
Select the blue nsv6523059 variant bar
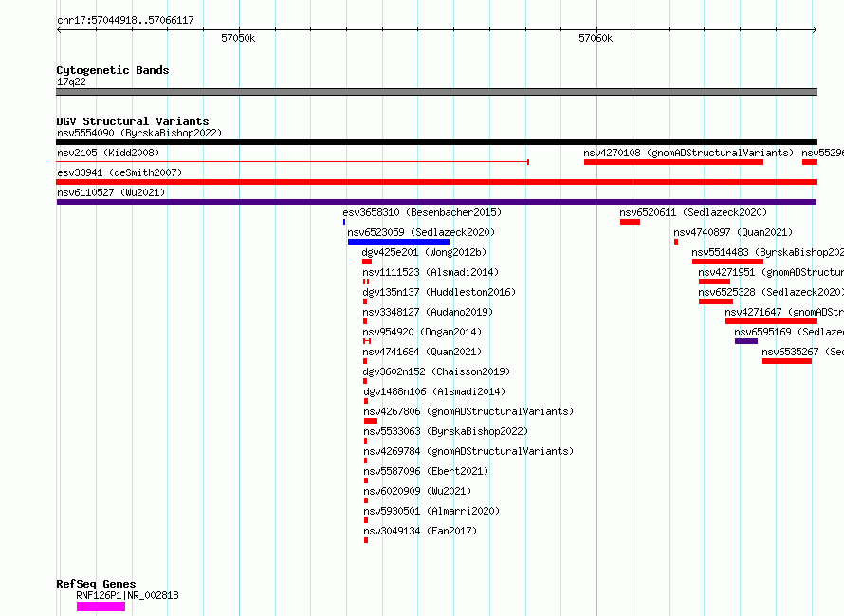pos(398,242)
